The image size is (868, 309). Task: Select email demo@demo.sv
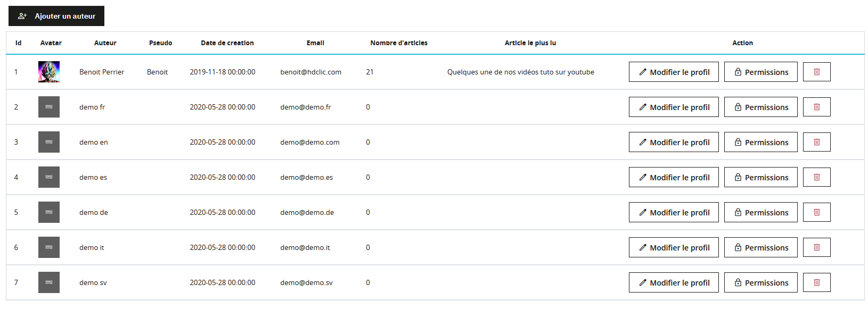(x=307, y=282)
